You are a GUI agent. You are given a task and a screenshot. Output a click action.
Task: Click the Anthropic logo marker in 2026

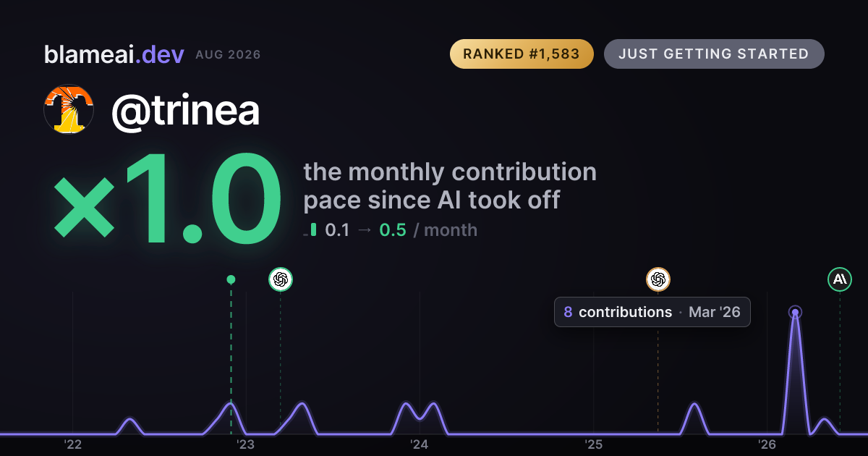(840, 279)
